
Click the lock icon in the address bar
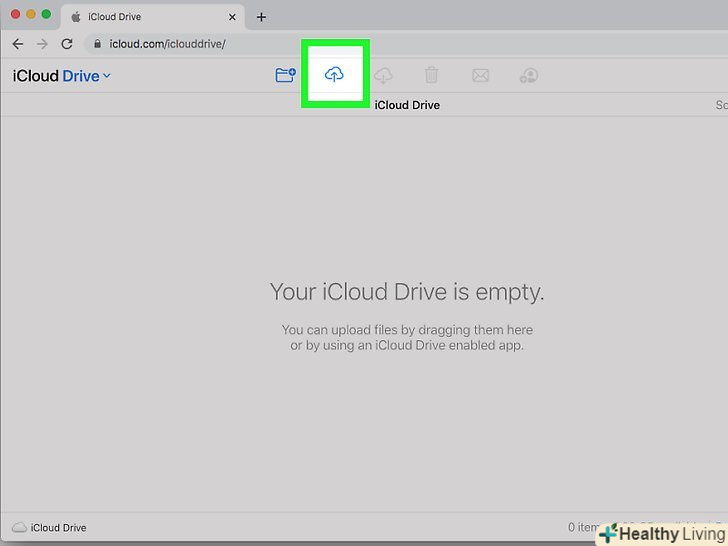(97, 44)
